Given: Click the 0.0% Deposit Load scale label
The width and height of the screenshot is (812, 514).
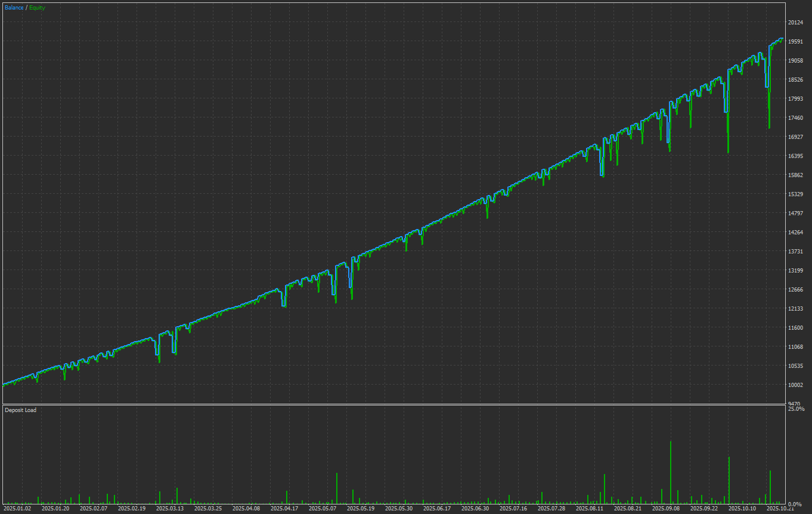Looking at the screenshot, I should click(795, 504).
